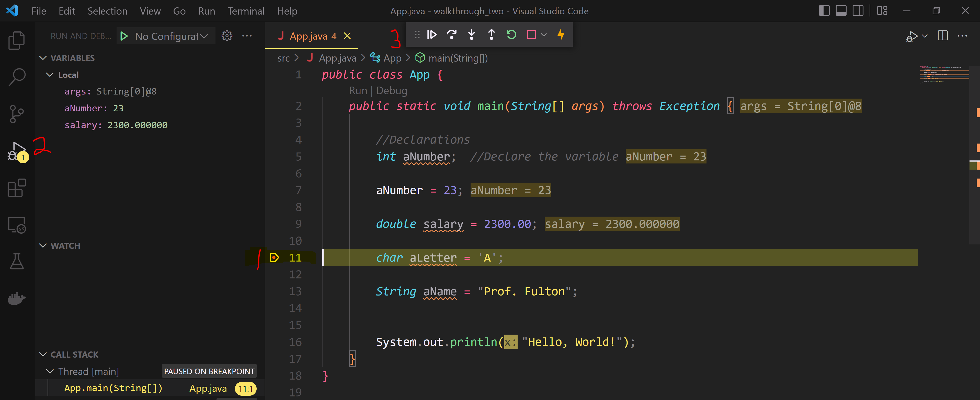Expand the Watch section
Screen dimensions: 980x400
point(43,246)
